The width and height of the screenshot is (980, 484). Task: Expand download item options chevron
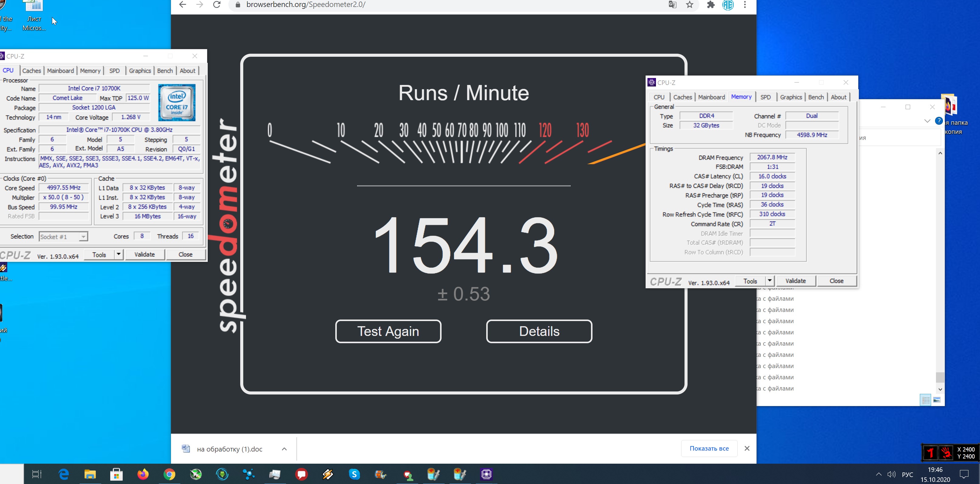[284, 448]
